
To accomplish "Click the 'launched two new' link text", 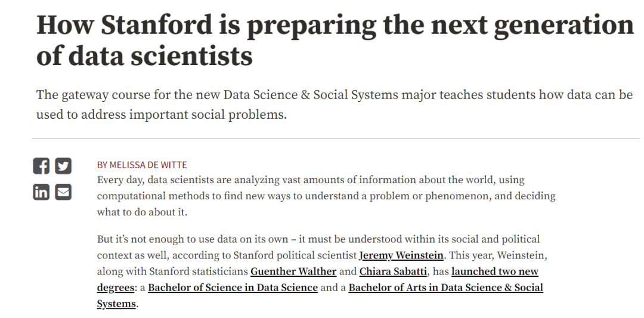I will [495, 271].
